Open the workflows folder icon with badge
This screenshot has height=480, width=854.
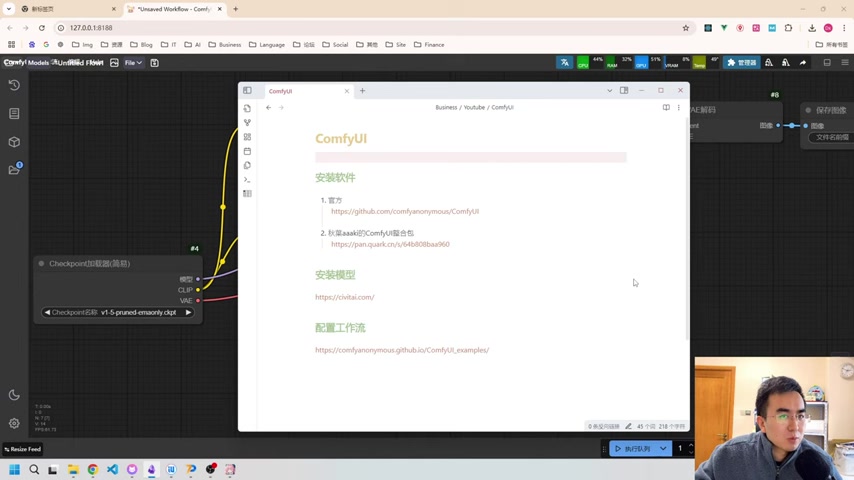(x=14, y=169)
